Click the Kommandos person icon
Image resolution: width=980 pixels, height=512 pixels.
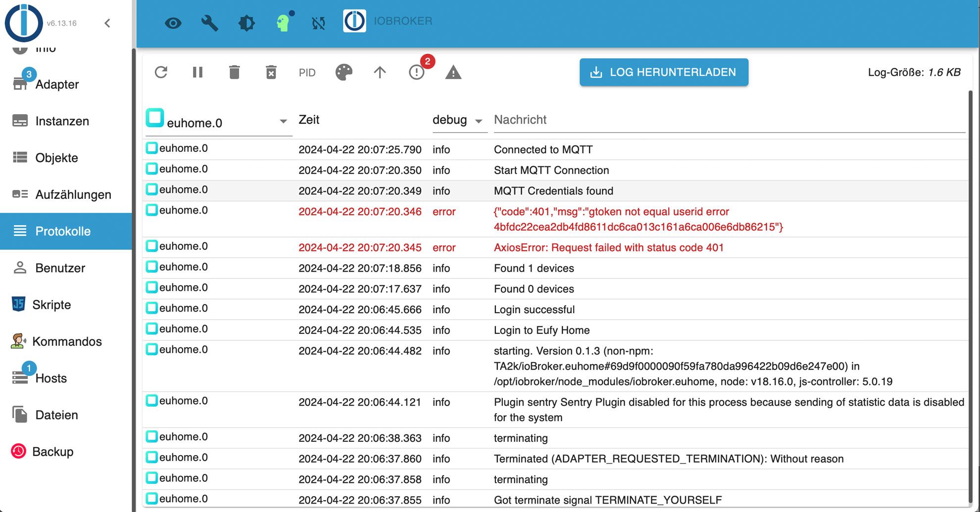coord(18,341)
